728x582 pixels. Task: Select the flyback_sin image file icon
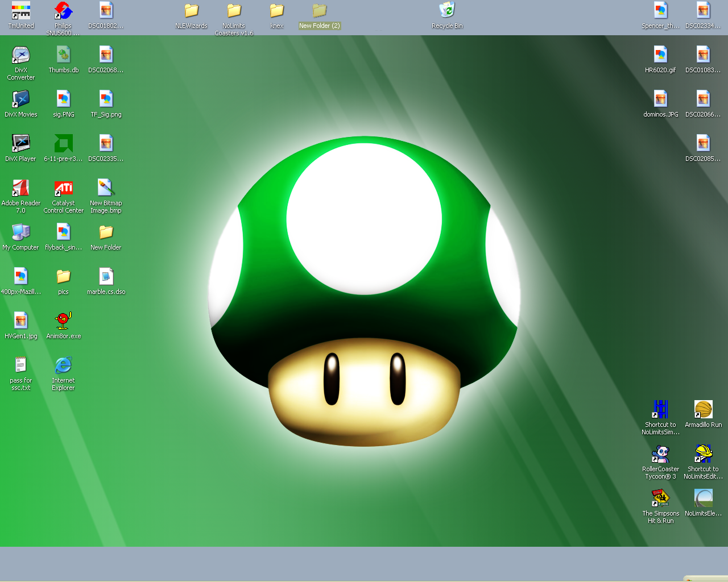pos(63,232)
